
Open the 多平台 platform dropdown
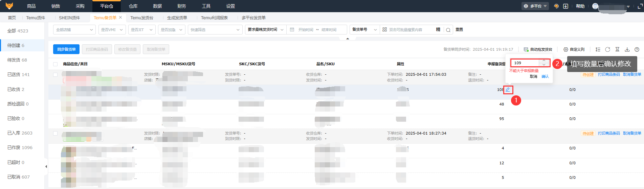(x=535, y=6)
